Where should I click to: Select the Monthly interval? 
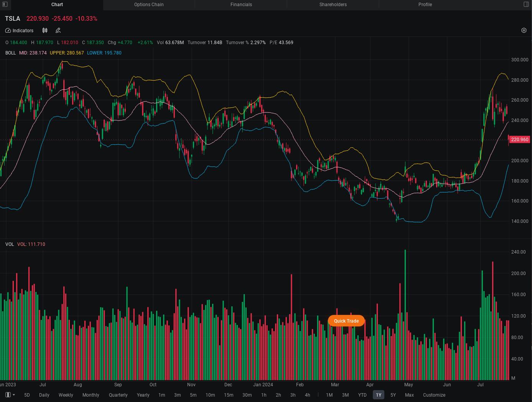91,395
